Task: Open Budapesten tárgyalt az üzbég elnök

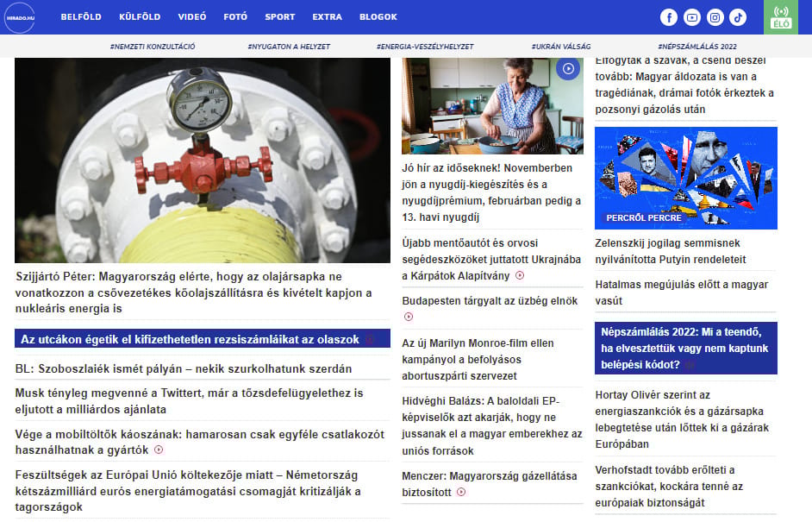Action: coord(490,300)
